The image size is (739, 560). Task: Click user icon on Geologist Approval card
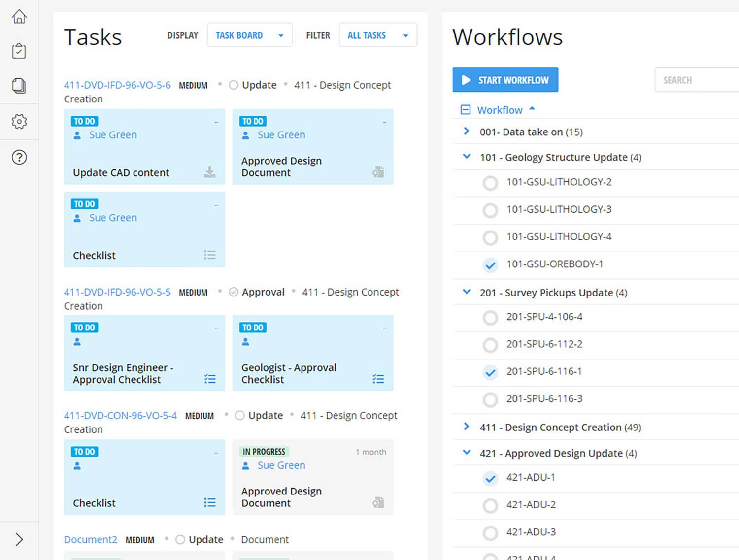click(246, 342)
